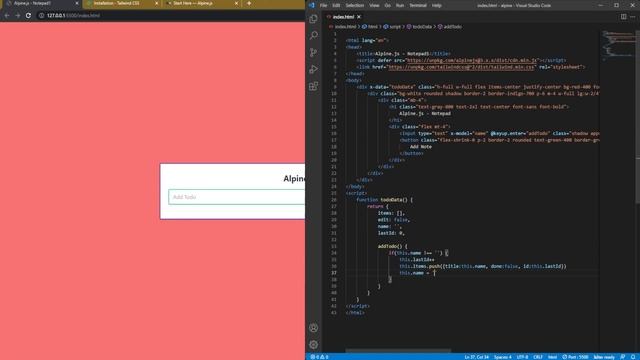Click editor minimap code overview
Viewport: 640px width, 360px height.
point(619,45)
